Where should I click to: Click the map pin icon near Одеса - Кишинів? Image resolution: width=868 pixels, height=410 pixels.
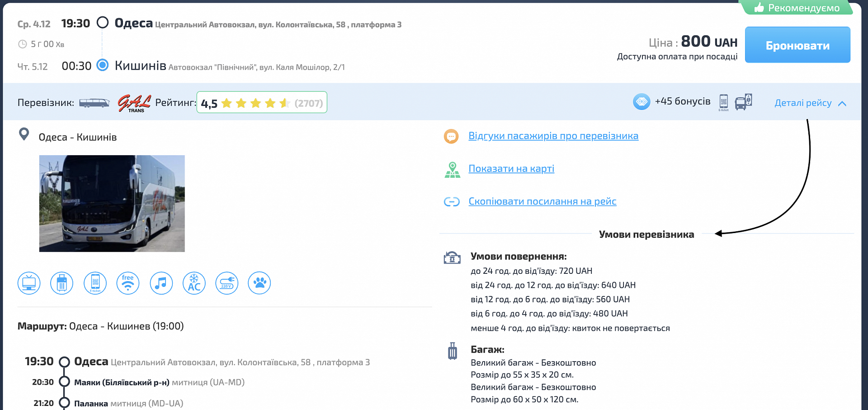tap(25, 134)
